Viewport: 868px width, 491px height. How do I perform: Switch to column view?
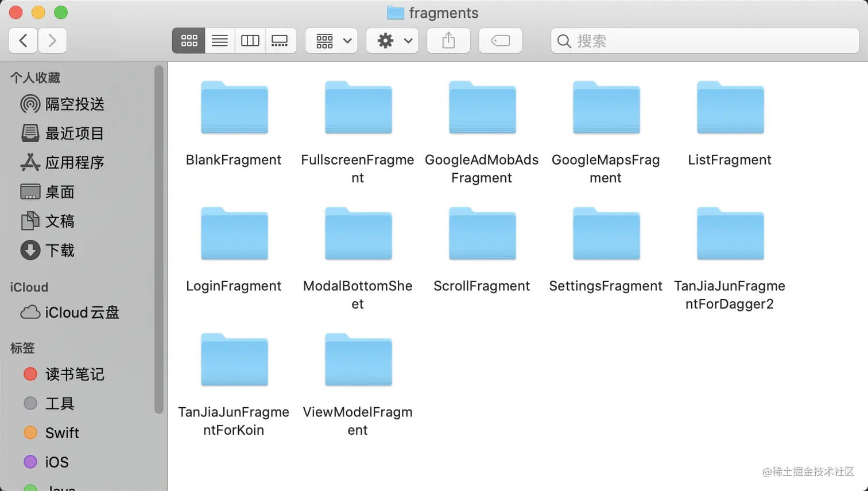pyautogui.click(x=250, y=40)
